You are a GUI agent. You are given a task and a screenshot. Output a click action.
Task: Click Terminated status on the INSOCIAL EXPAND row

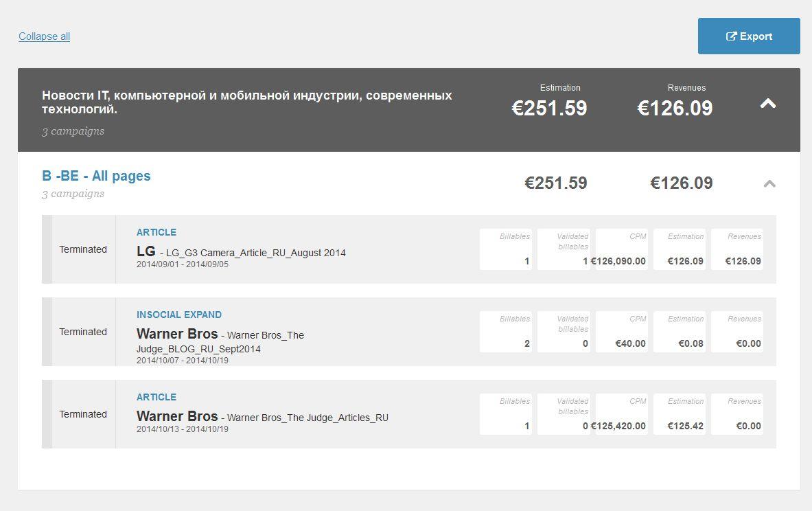point(83,332)
